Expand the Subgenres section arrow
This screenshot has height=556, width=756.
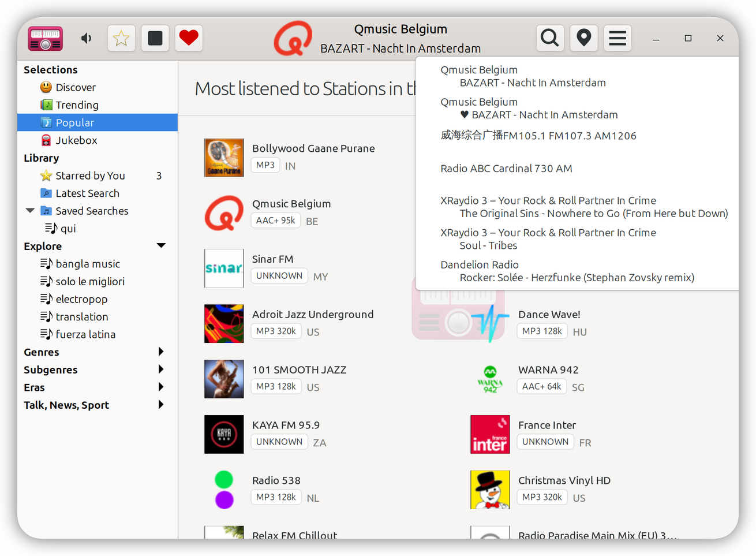click(161, 370)
